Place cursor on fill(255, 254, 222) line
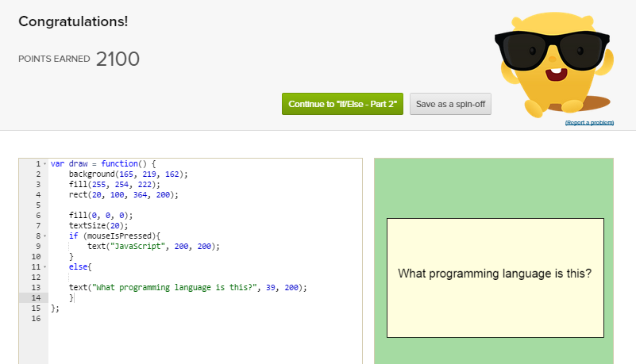 click(114, 184)
